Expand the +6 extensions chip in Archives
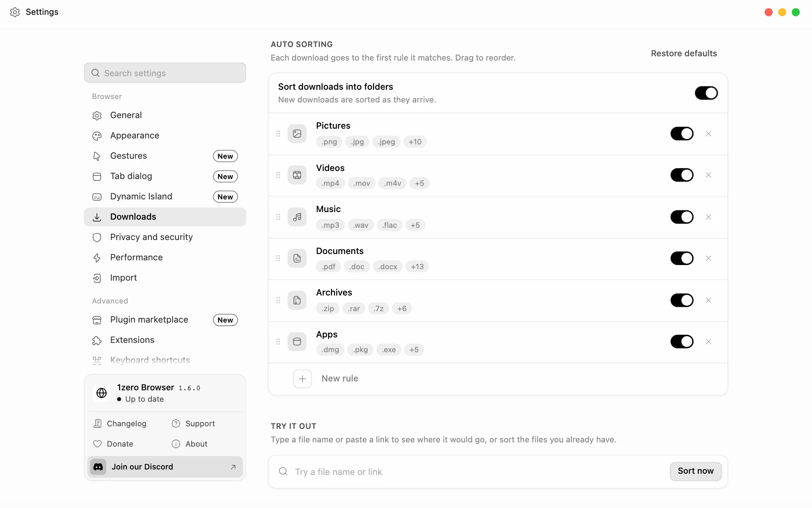 (402, 309)
